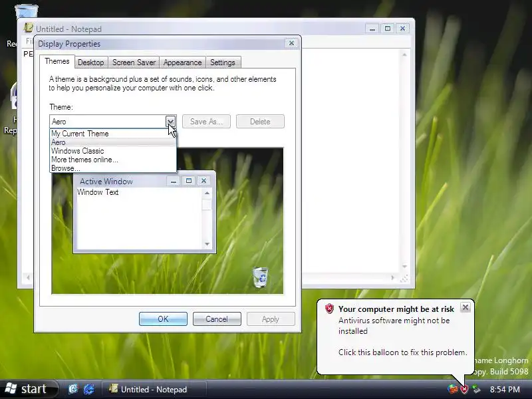The image size is (532, 399).
Task: Open the first quick launch shortcut
Action: click(x=73, y=389)
